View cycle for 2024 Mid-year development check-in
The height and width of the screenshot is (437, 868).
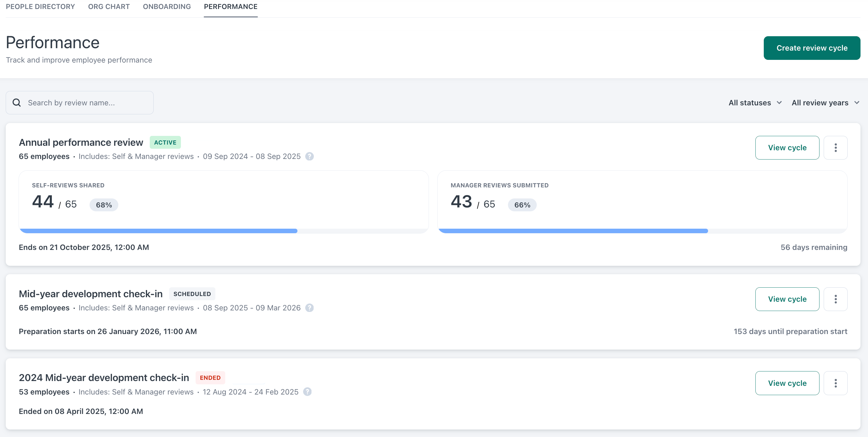(787, 383)
